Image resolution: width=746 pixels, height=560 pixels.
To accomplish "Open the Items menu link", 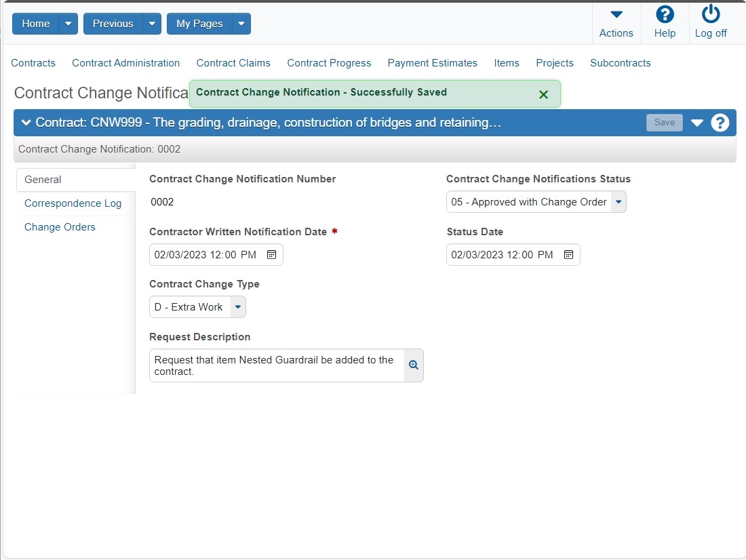I will [x=506, y=63].
